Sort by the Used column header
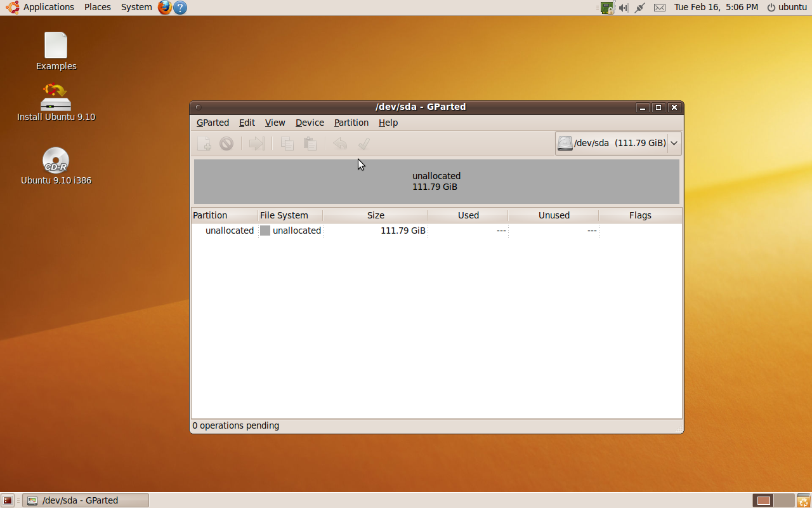 coord(468,215)
